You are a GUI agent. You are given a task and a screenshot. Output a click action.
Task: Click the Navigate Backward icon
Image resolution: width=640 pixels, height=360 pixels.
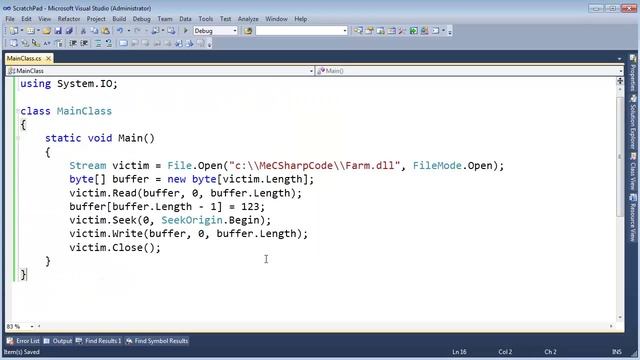tap(156, 31)
